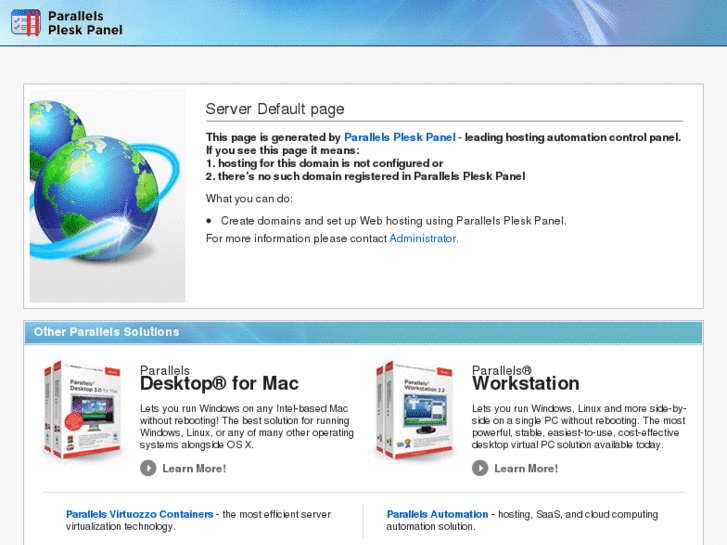Open the Parallels Automation link
This screenshot has height=545, width=727.
pos(437,514)
